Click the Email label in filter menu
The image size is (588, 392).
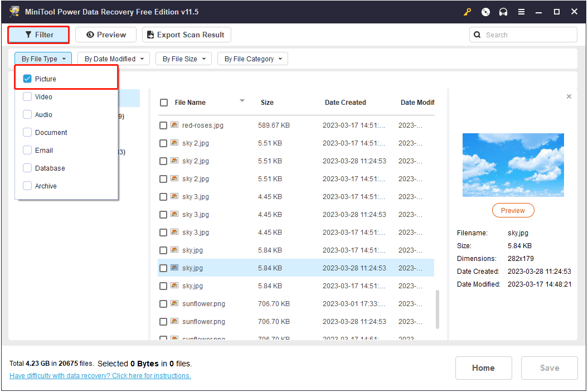click(x=44, y=151)
